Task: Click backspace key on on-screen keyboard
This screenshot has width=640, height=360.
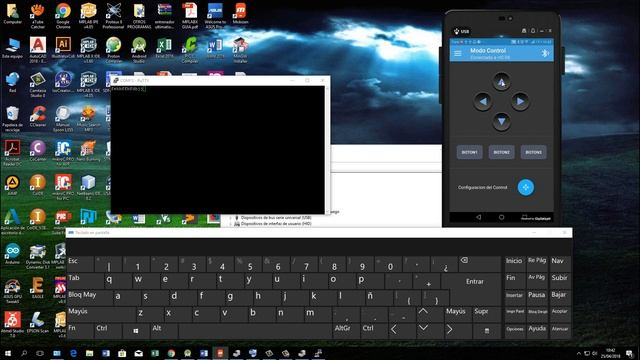Action: [480, 264]
